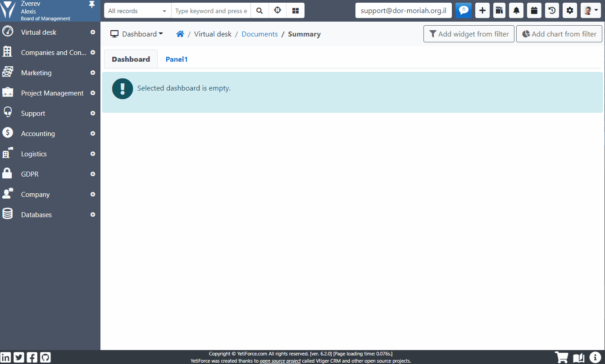Click the quick create plus icon

482,10
